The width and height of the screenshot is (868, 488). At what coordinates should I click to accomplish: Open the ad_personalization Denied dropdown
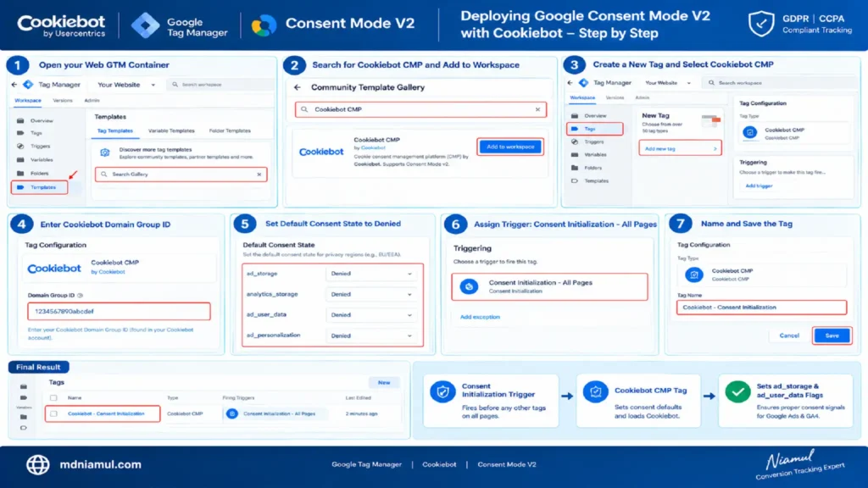click(x=371, y=335)
